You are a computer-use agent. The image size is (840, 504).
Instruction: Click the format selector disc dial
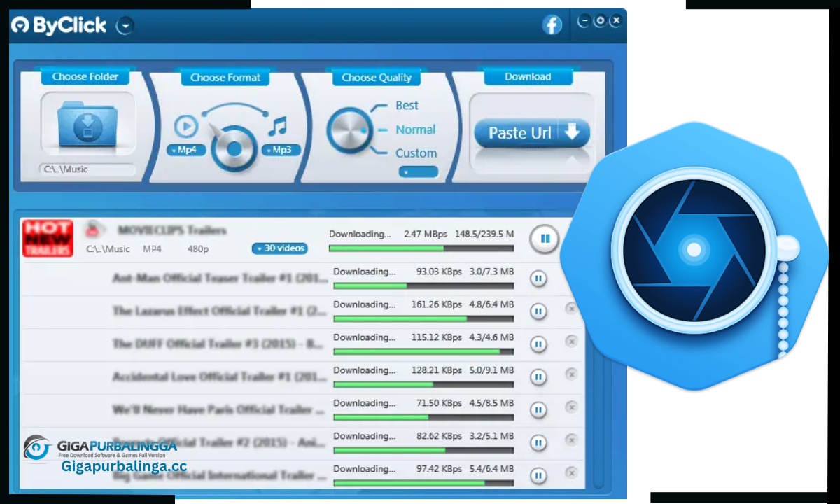pyautogui.click(x=234, y=148)
